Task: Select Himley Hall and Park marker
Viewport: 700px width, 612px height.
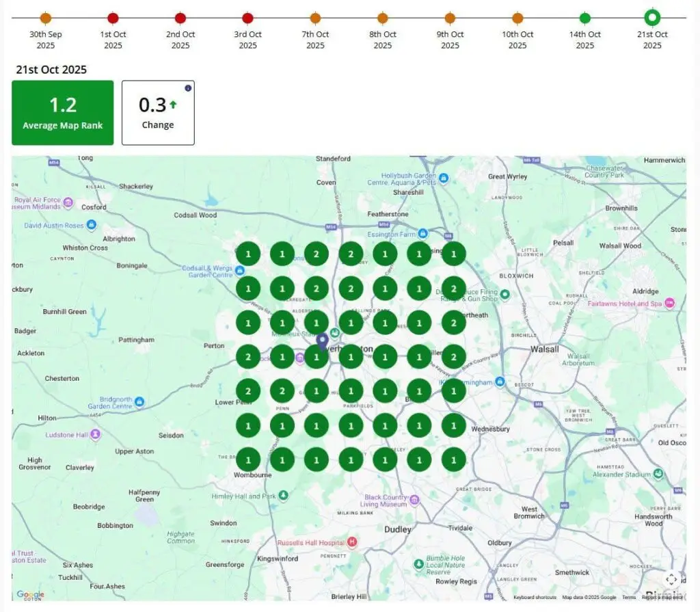Action: pyautogui.click(x=283, y=495)
